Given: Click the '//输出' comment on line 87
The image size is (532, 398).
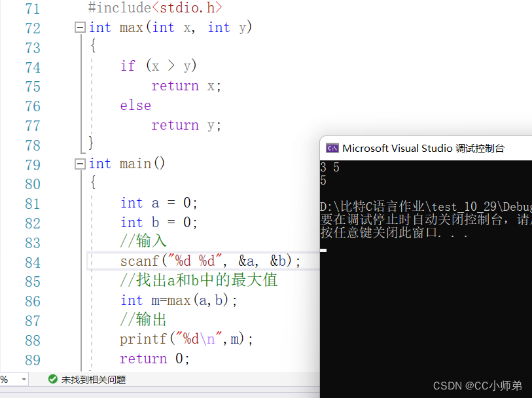Looking at the screenshot, I should pos(143,319).
